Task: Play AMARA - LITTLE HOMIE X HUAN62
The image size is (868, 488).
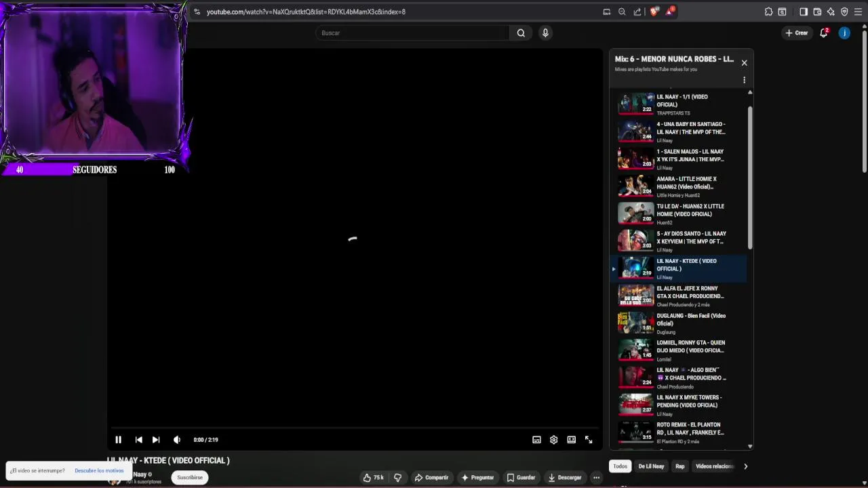Action: click(x=678, y=186)
